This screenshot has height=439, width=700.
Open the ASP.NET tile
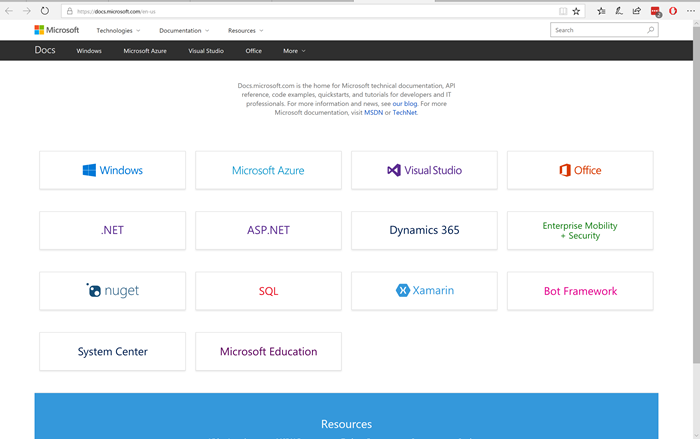[x=268, y=230]
